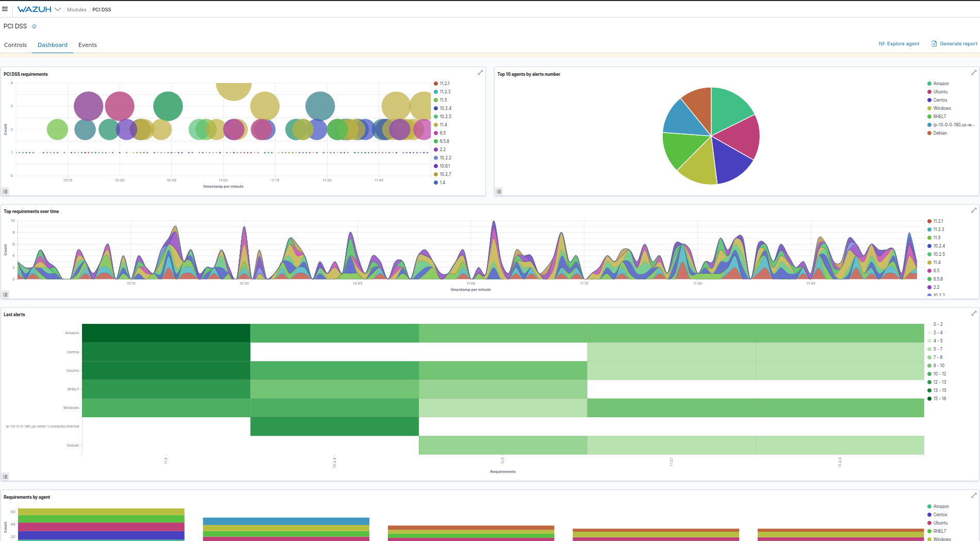Open inspect data icon under Last alerts heatmap
980x541 pixels.
coord(6,477)
